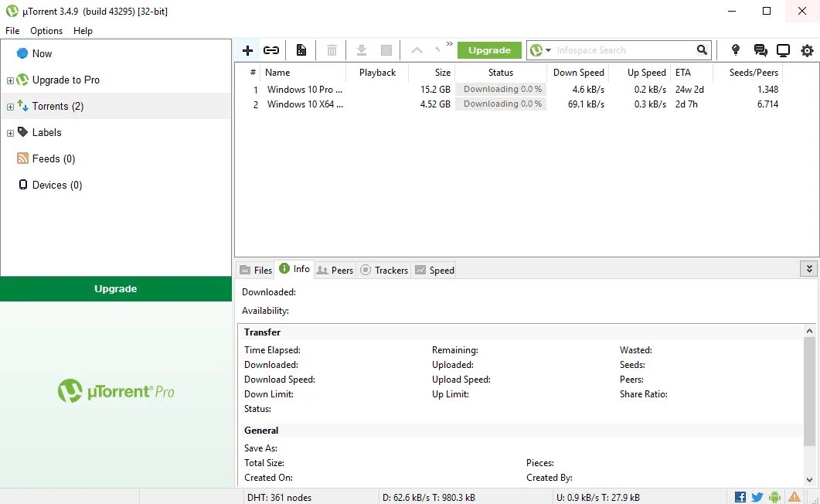
Task: Switch to the Files tab
Action: pos(256,271)
